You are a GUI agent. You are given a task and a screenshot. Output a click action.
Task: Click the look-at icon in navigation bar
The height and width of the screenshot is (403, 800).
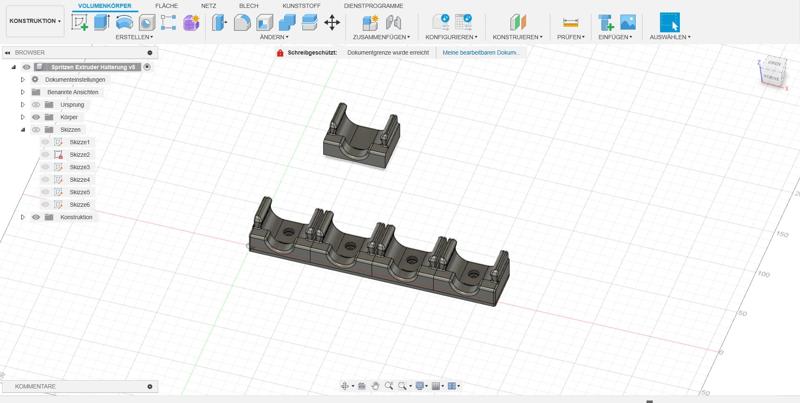[x=362, y=386]
